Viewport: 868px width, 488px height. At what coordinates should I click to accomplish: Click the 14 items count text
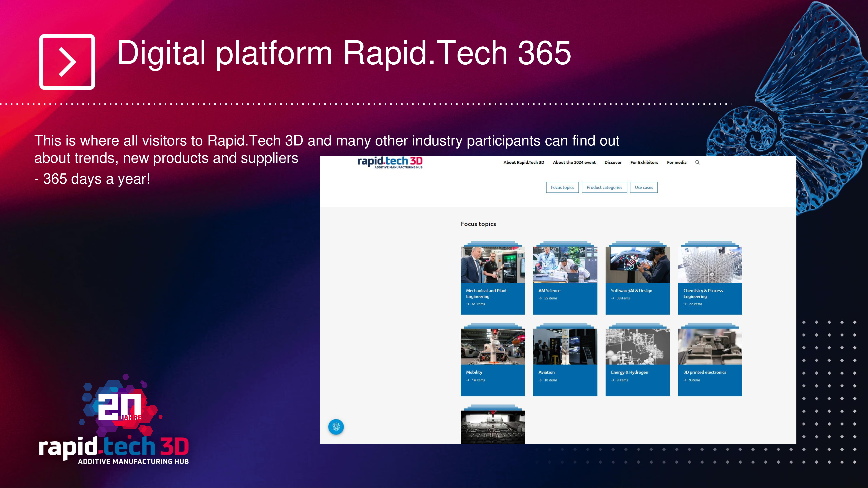coord(478,380)
